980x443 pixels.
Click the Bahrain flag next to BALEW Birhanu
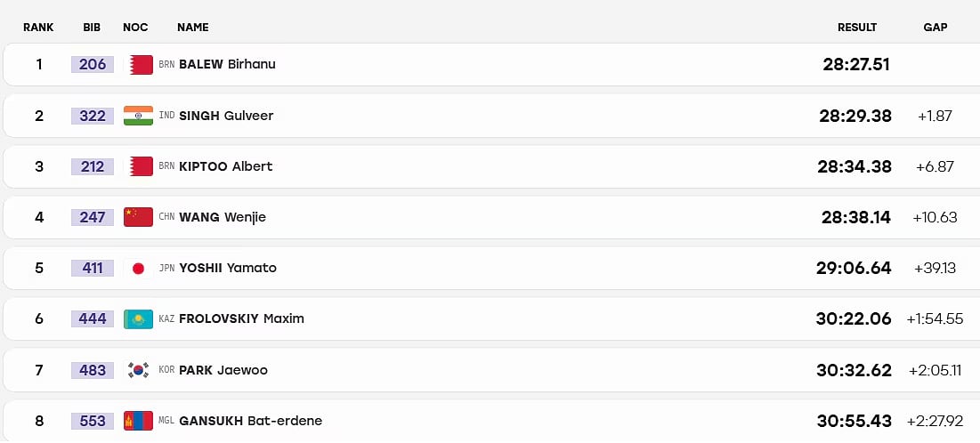click(x=138, y=64)
